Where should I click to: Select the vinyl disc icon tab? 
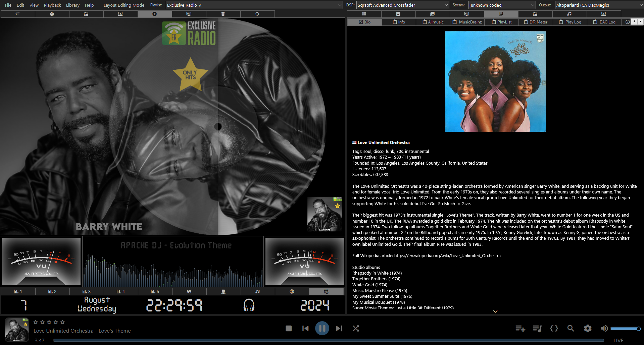pos(154,14)
